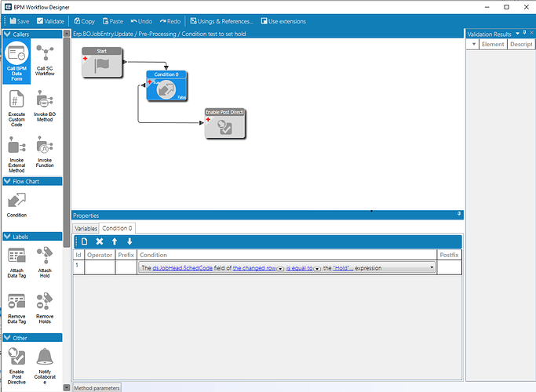Image resolution: width=536 pixels, height=392 pixels.
Task: Click the Element column header
Action: [x=493, y=44]
